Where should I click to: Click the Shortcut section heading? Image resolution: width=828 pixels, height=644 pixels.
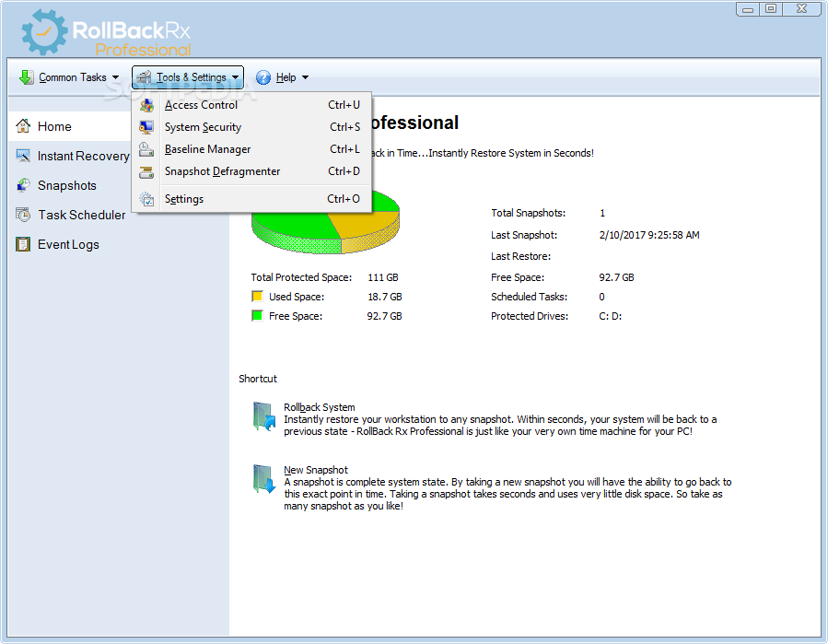click(x=258, y=379)
